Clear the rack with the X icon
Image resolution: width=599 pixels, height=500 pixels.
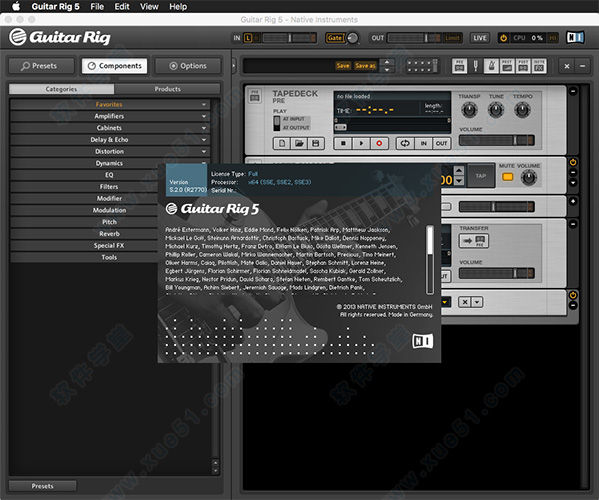pyautogui.click(x=567, y=66)
